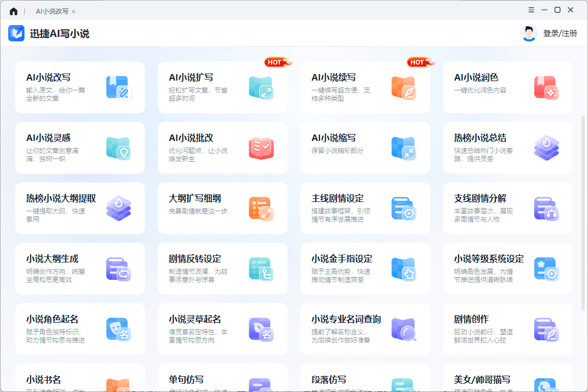The height and width of the screenshot is (392, 588).
Task: Click the AI小说缩写 title
Action: 333,138
